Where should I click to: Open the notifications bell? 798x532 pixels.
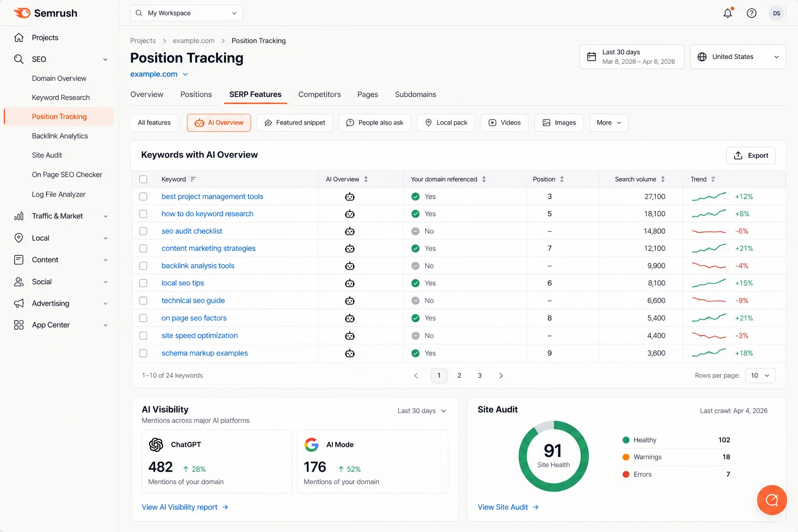coord(728,13)
